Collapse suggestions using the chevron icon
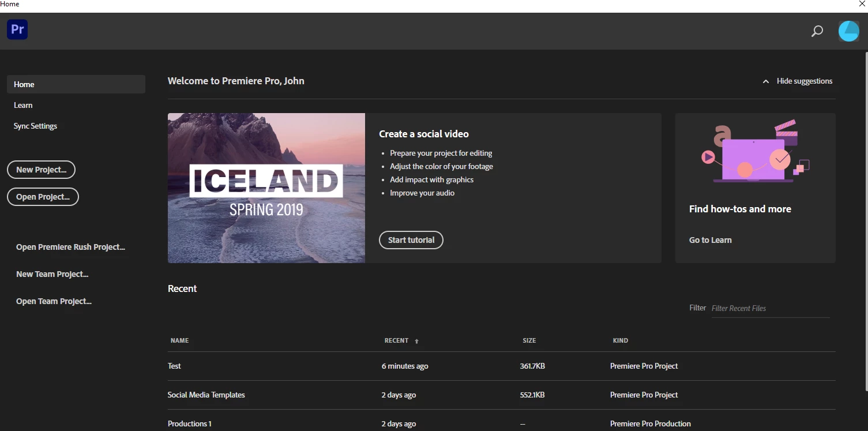Image resolution: width=868 pixels, height=431 pixels. pyautogui.click(x=766, y=81)
